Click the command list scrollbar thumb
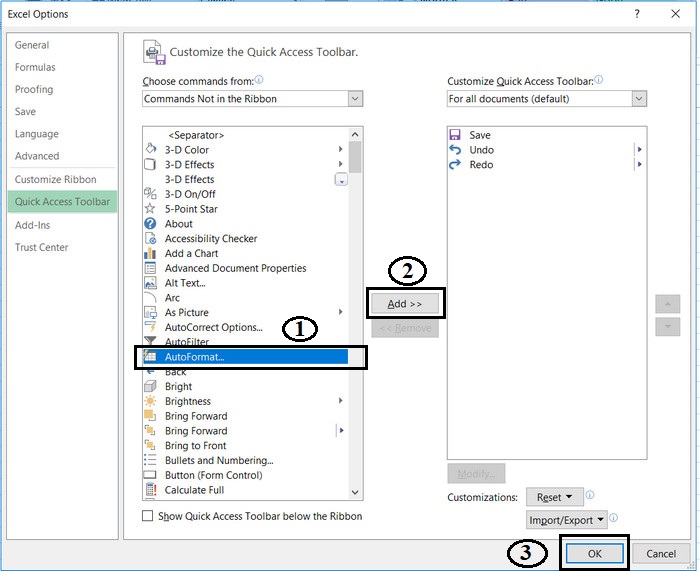The height and width of the screenshot is (571, 700). pos(355,157)
